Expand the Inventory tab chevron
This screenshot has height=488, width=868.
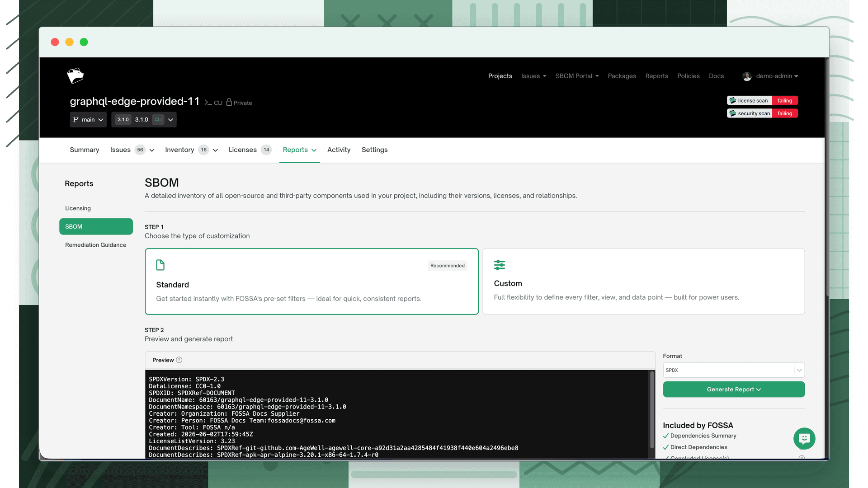point(216,150)
